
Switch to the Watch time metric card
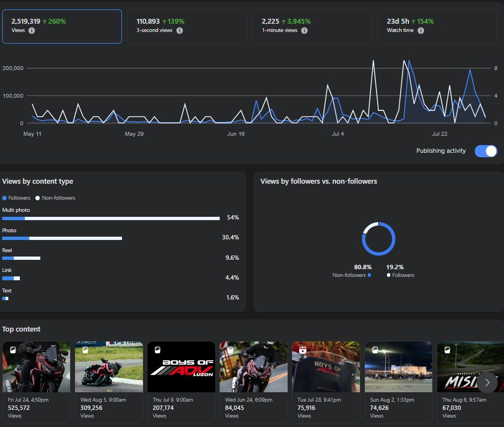(x=437, y=26)
